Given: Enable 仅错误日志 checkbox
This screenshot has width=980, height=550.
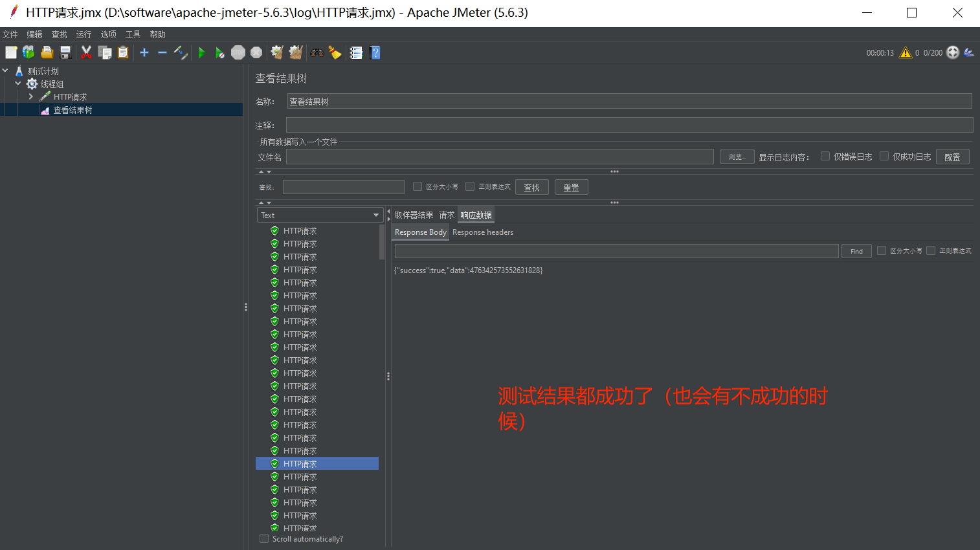Looking at the screenshot, I should click(825, 156).
